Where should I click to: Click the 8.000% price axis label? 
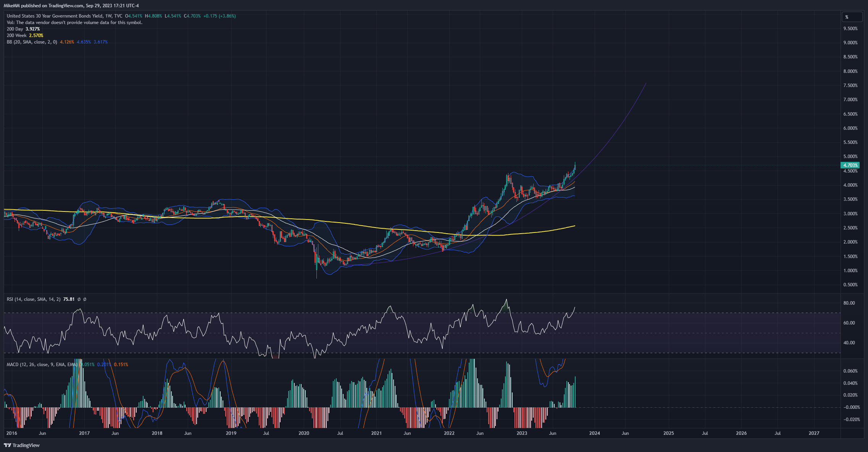point(850,71)
